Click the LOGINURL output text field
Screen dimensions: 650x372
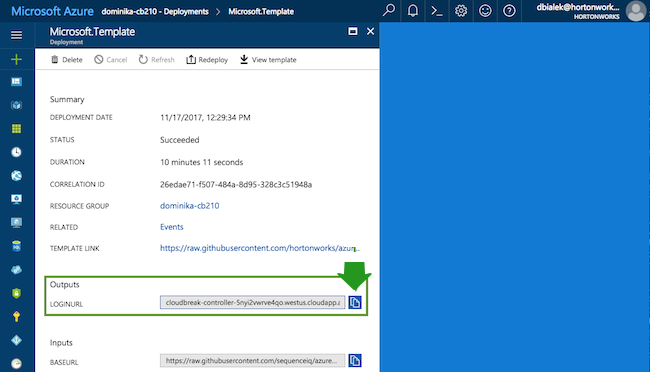point(252,302)
